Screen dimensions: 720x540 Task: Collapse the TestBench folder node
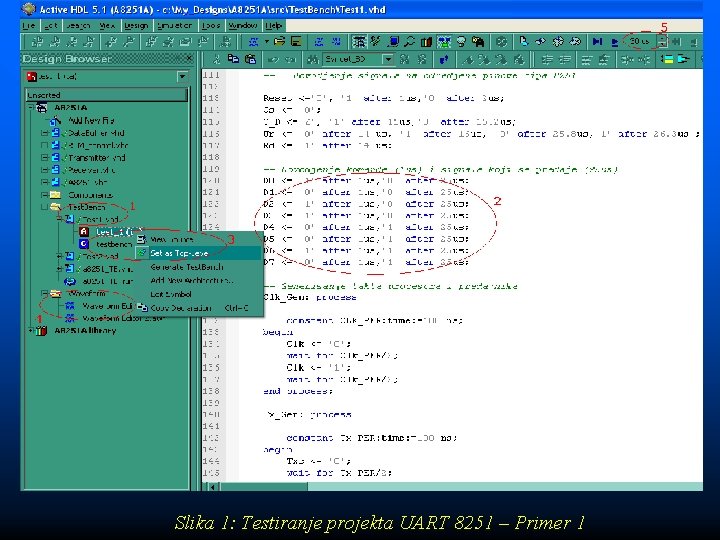tap(44, 207)
